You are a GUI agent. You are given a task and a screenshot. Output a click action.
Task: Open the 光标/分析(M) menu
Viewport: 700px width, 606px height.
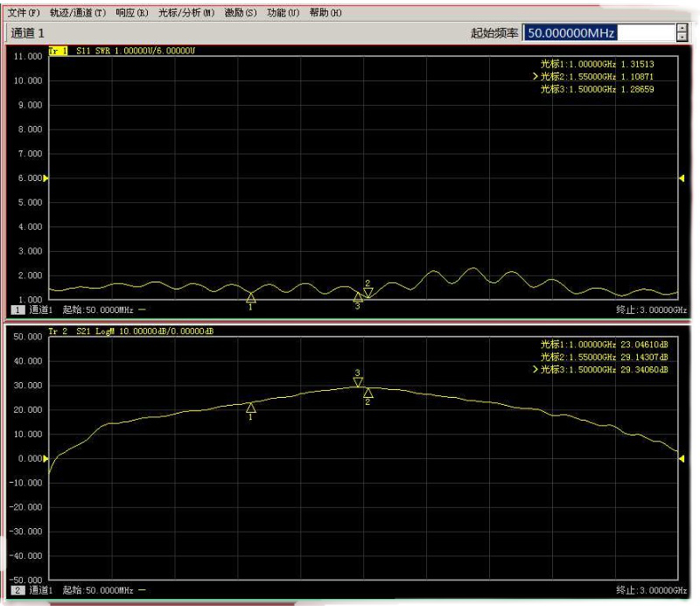tap(185, 13)
